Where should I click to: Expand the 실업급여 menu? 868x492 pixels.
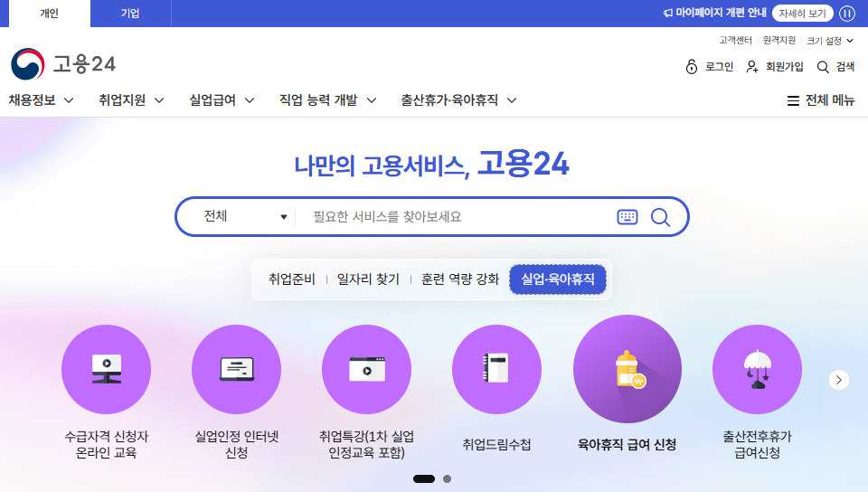pyautogui.click(x=222, y=100)
